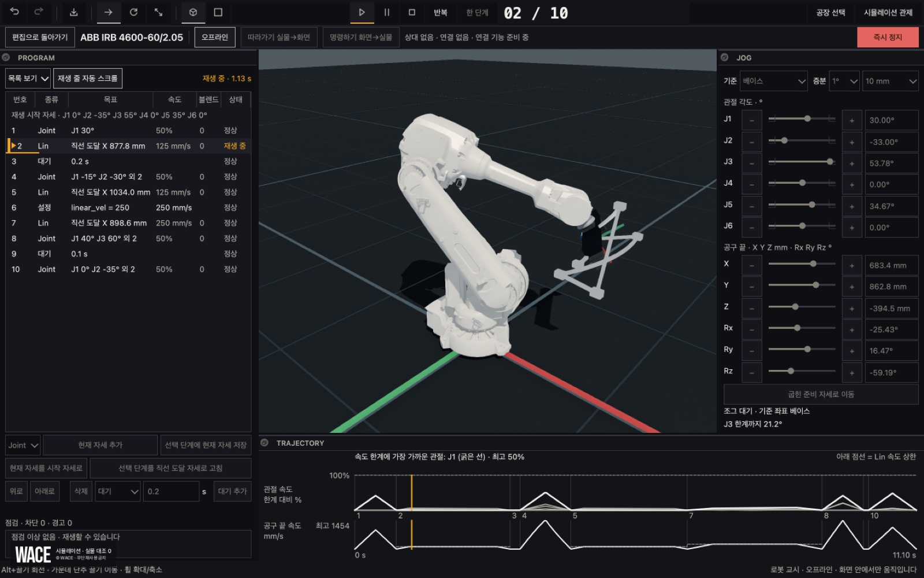Open the 공장 선택 menu
Viewport: 924px width, 578px height.
830,12
